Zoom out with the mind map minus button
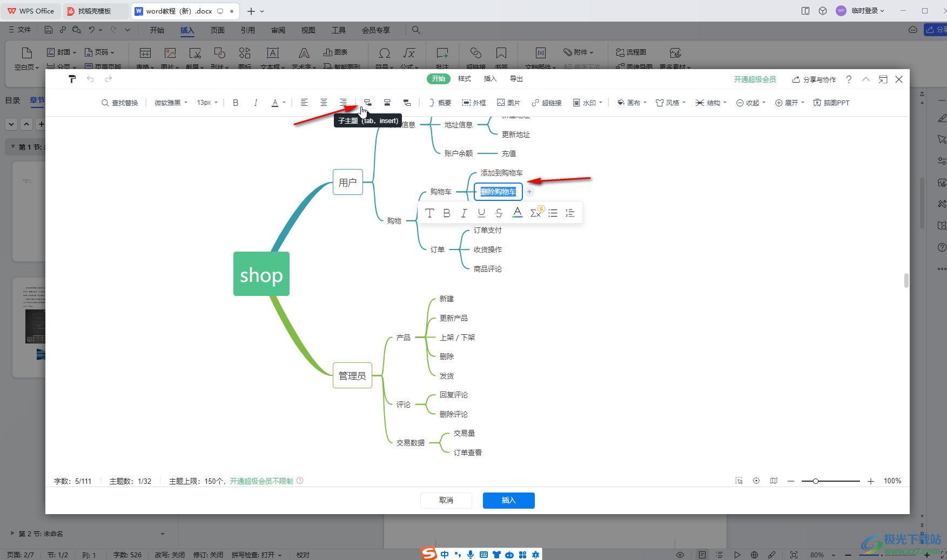947x560 pixels. pyautogui.click(x=791, y=481)
